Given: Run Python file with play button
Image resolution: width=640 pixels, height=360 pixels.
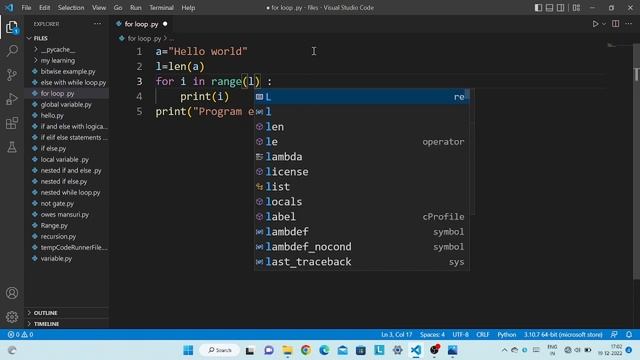Looking at the screenshot, I should 595,24.
